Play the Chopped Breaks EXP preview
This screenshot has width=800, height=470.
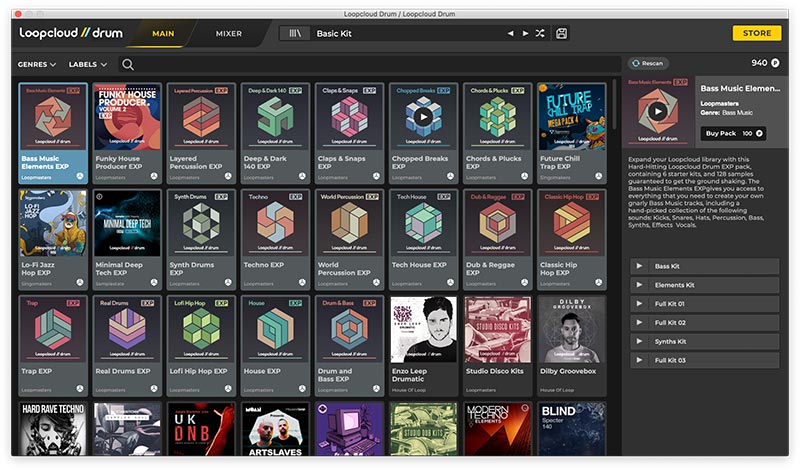pos(423,117)
